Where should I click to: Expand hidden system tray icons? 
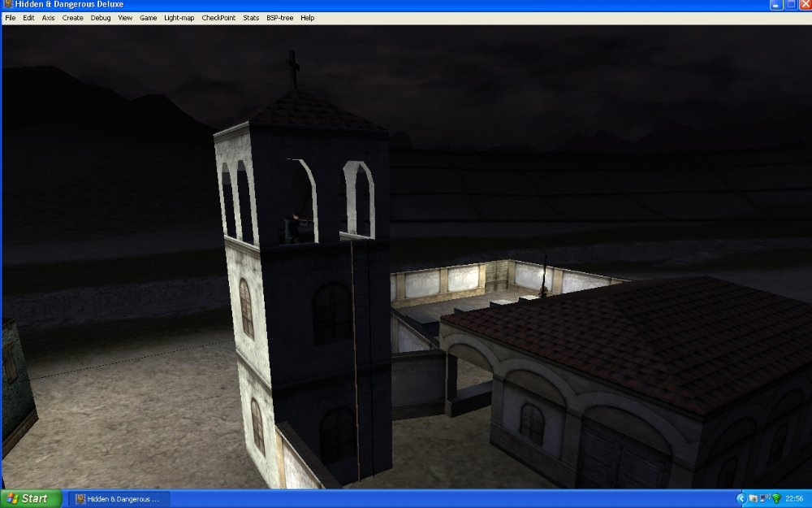(741, 499)
